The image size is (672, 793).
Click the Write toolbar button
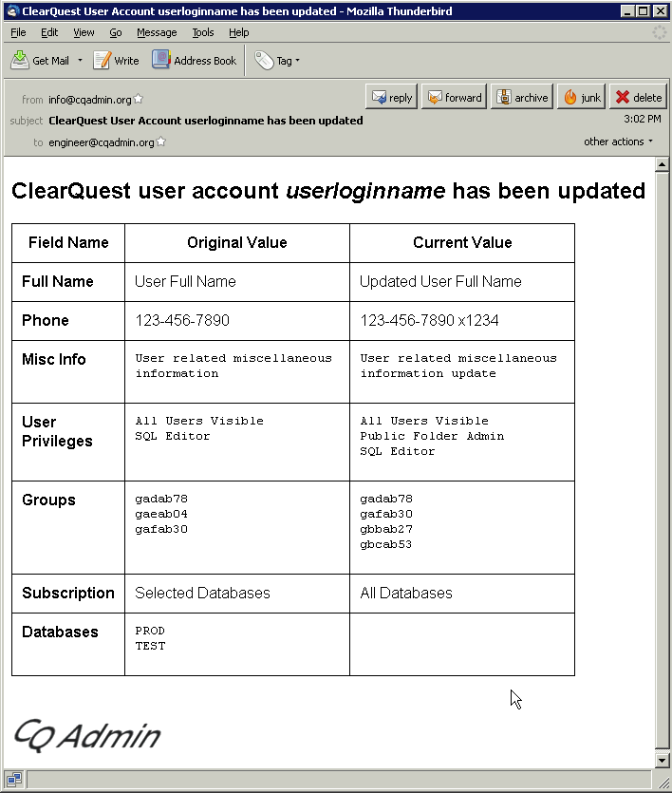click(x=116, y=61)
